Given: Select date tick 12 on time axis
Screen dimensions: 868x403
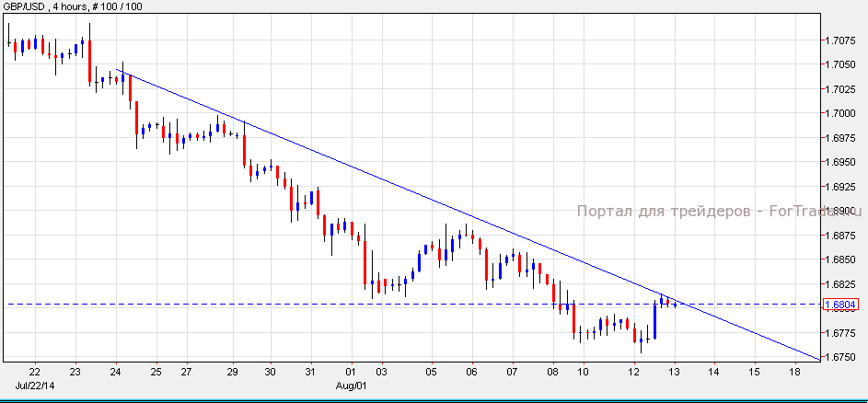Looking at the screenshot, I should 634,372.
